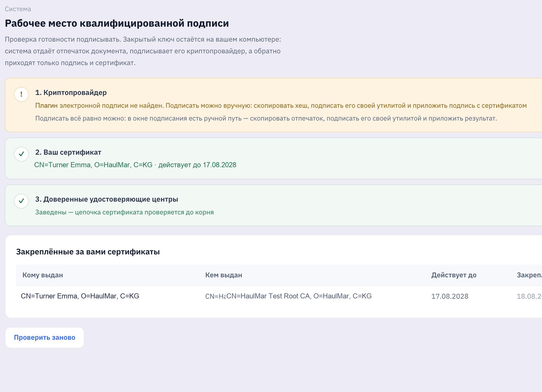Viewport: 542px width, 392px height.
Task: Click page title Рабочее место квалифицированной подписи
Action: pyautogui.click(x=117, y=23)
